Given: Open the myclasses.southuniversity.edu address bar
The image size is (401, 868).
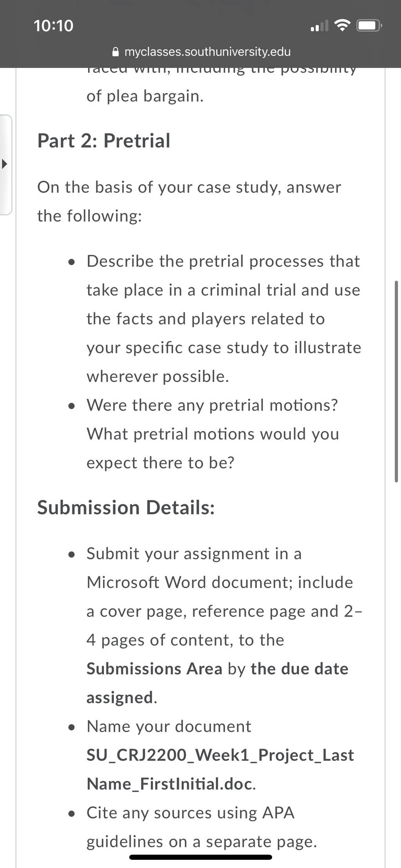Looking at the screenshot, I should tap(201, 52).
